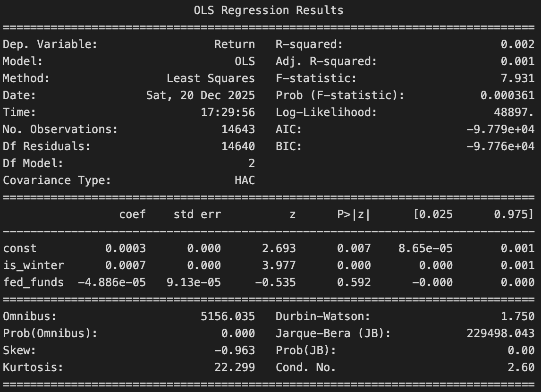Image resolution: width=541 pixels, height=392 pixels.
Task: Click the is_winter variable row label
Action: [x=33, y=265]
